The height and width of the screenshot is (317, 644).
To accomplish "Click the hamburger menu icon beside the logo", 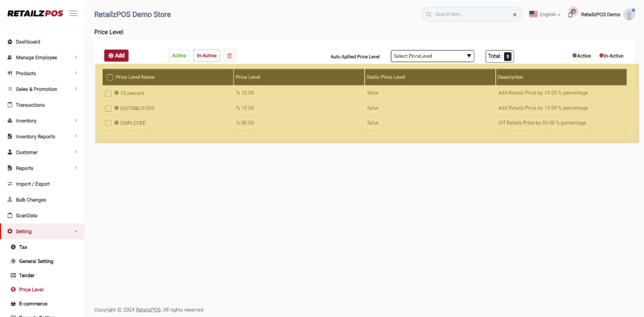I will click(73, 14).
